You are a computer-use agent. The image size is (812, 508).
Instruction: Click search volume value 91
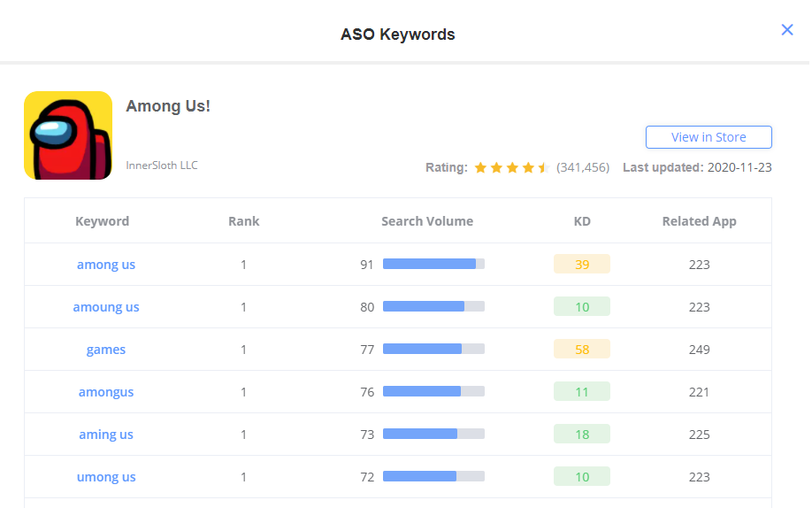pos(367,265)
